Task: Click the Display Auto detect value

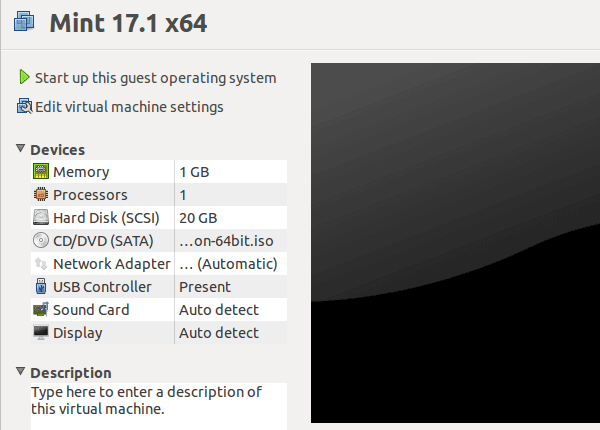Action: (x=219, y=333)
